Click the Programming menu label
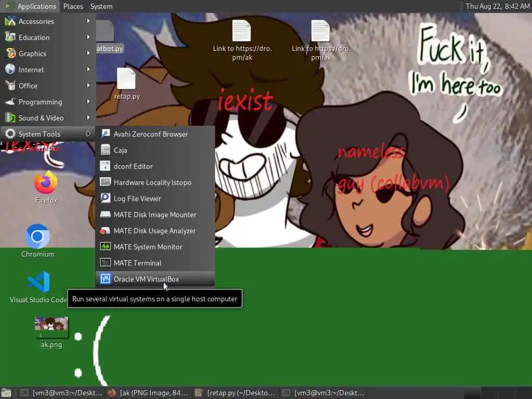The image size is (532, 399). [41, 102]
